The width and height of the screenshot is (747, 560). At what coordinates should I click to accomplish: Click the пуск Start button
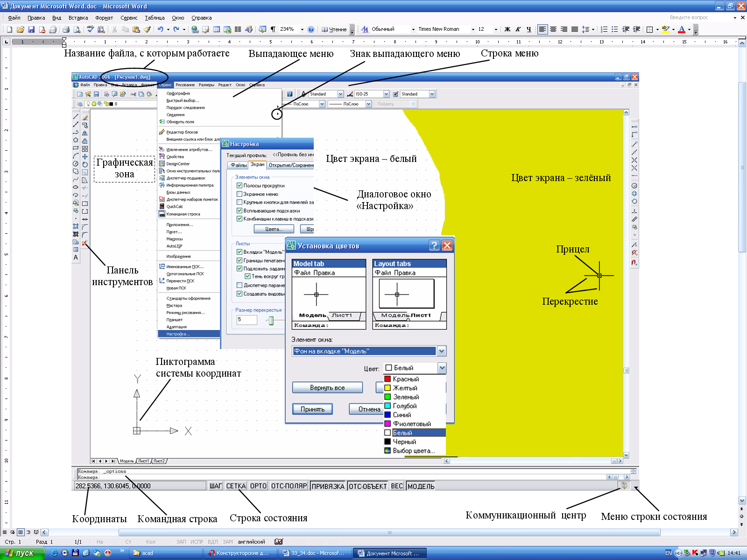[x=22, y=553]
